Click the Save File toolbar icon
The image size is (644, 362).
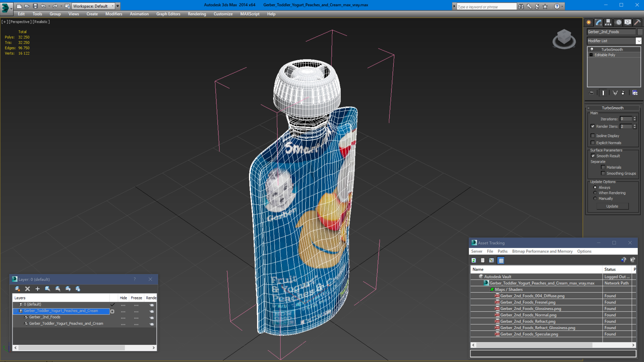point(35,6)
